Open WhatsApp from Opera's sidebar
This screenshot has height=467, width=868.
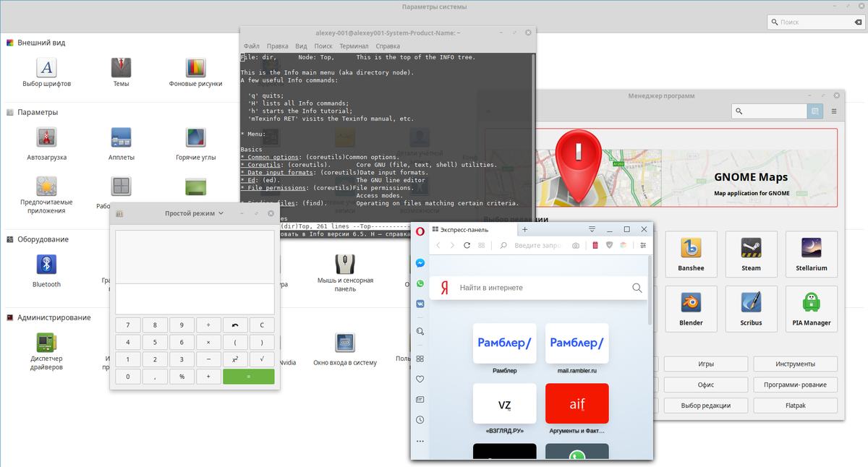420,283
